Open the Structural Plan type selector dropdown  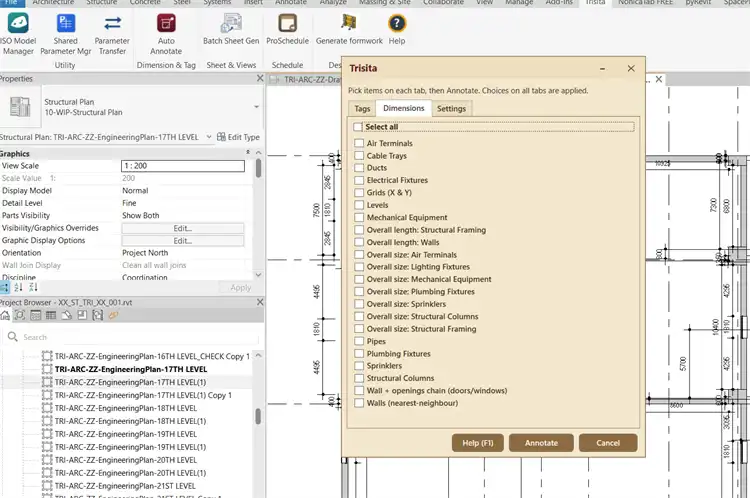256,107
